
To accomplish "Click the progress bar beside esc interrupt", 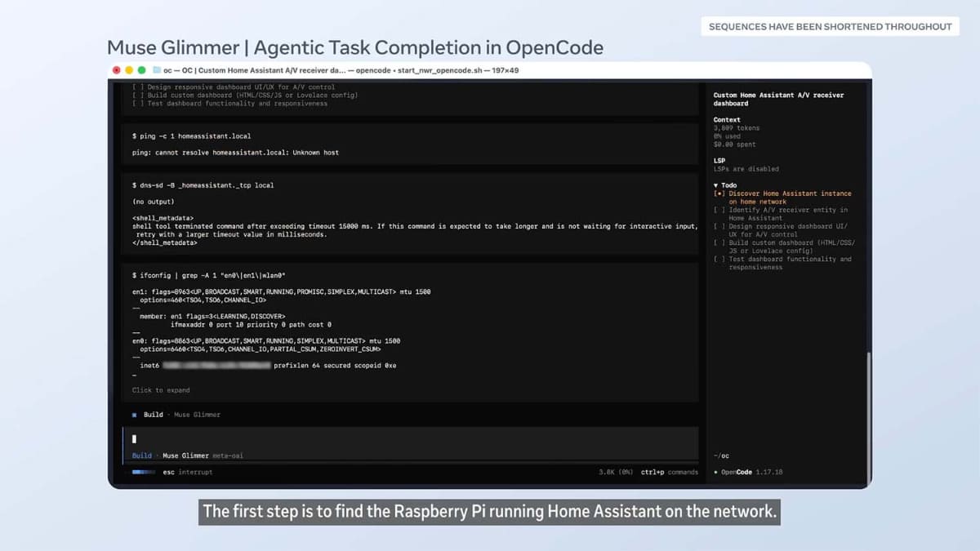I will pos(144,472).
